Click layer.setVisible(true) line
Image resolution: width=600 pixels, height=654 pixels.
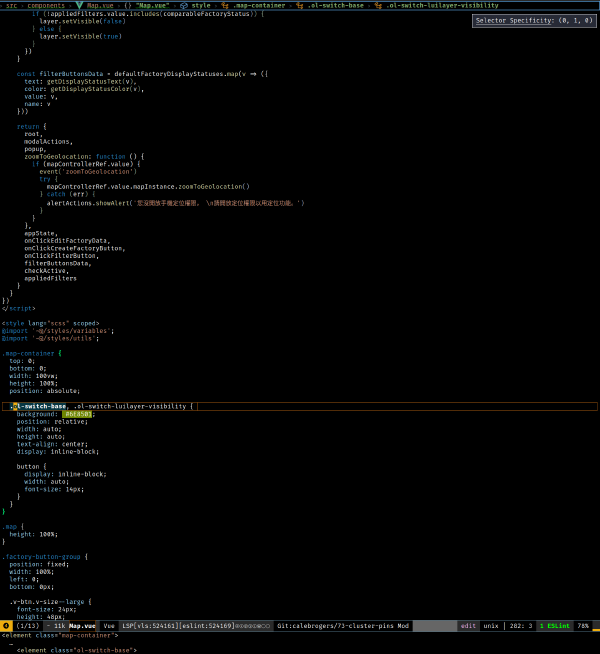pyautogui.click(x=80, y=36)
